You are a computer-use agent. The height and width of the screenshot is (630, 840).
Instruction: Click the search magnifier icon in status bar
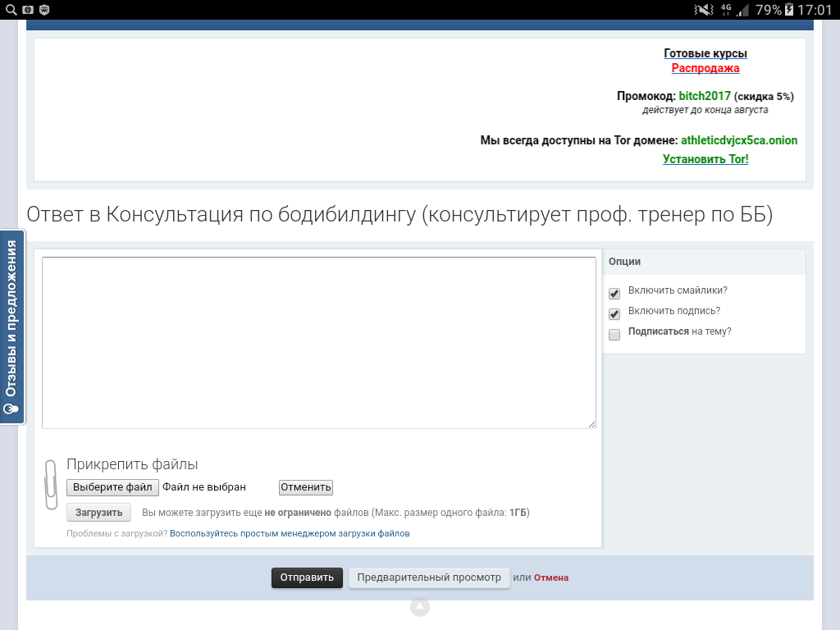pos(11,10)
